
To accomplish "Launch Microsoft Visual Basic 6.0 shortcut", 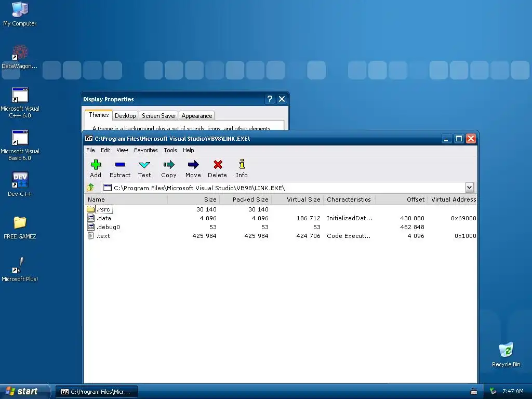I will (x=20, y=145).
